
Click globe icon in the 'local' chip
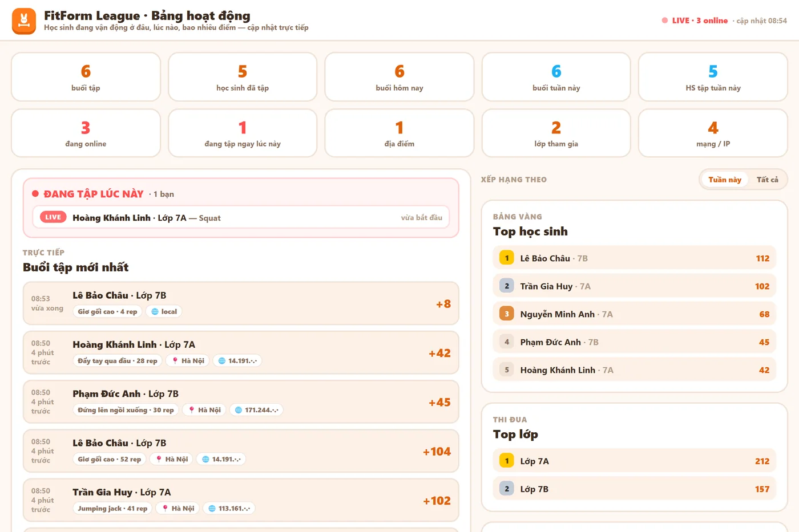pyautogui.click(x=155, y=312)
